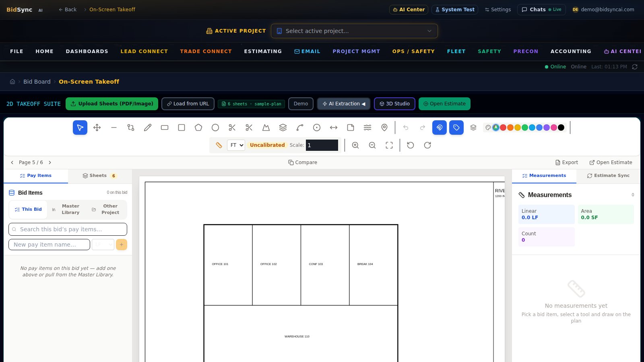Viewport: 644px width, 362px height.
Task: Switch to the Sheets tab
Action: pyautogui.click(x=100, y=176)
